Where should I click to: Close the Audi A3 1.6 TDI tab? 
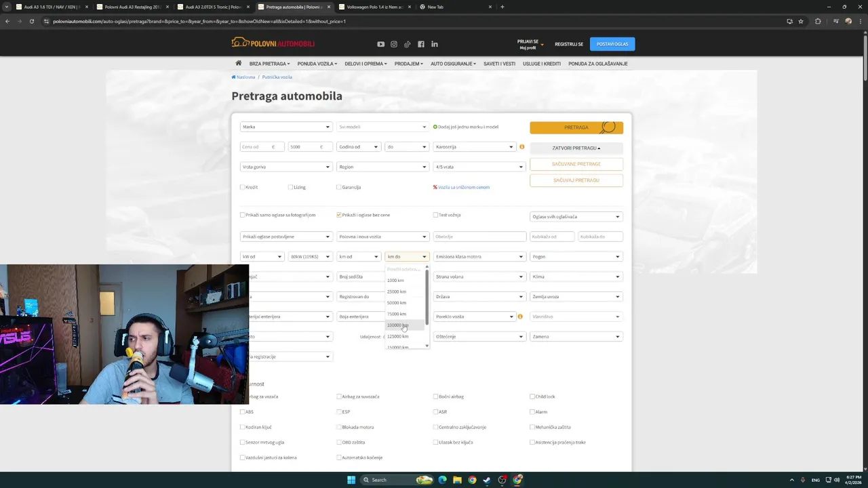[x=87, y=7]
